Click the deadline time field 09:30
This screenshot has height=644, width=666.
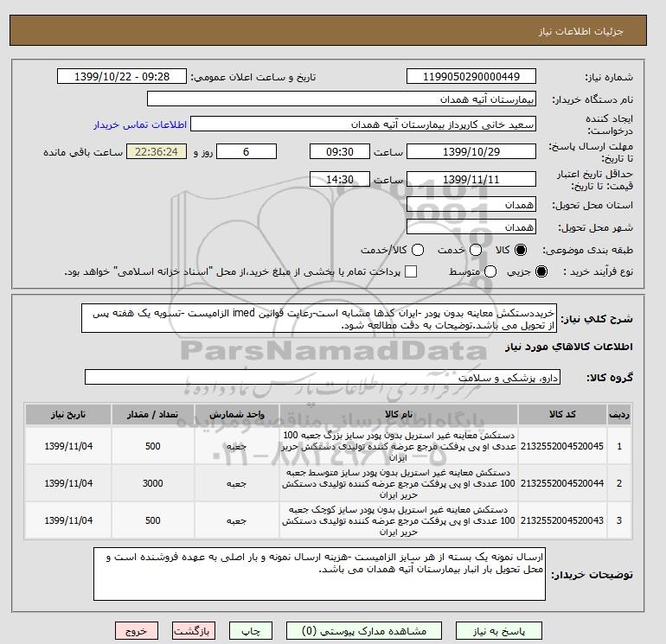click(340, 151)
